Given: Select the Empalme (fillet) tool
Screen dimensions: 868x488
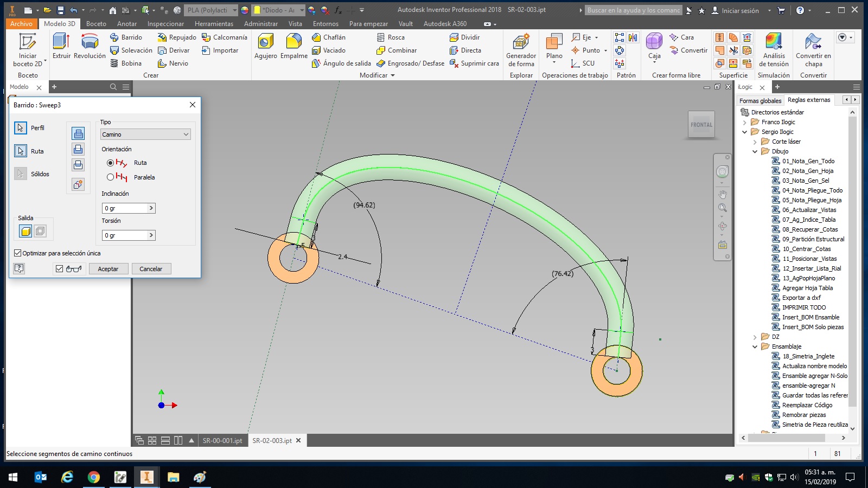Looking at the screenshot, I should tap(293, 46).
